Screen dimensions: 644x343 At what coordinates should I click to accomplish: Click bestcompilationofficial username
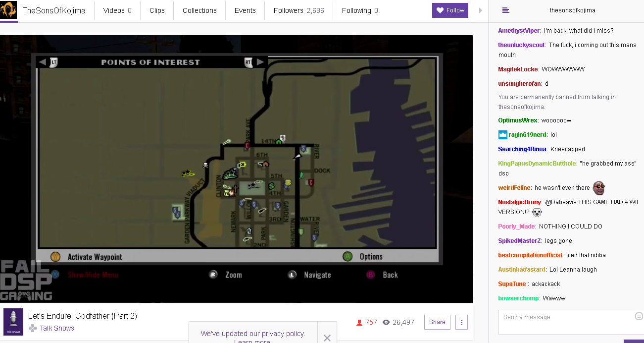[x=530, y=255]
